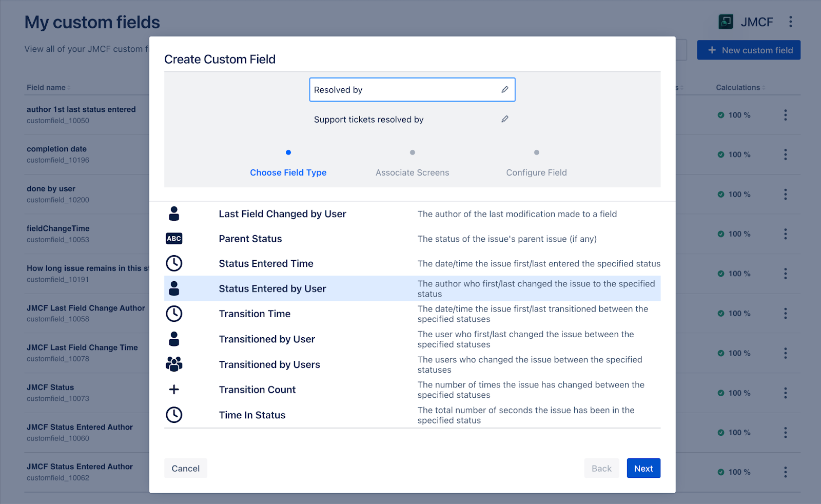Edit the Resolved by name field
821x504 pixels.
pyautogui.click(x=413, y=89)
